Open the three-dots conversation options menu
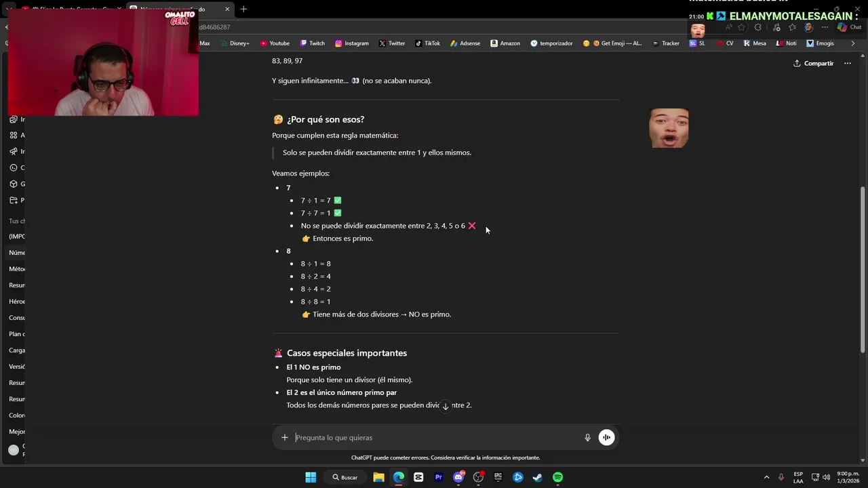The width and height of the screenshot is (868, 488). (x=847, y=63)
